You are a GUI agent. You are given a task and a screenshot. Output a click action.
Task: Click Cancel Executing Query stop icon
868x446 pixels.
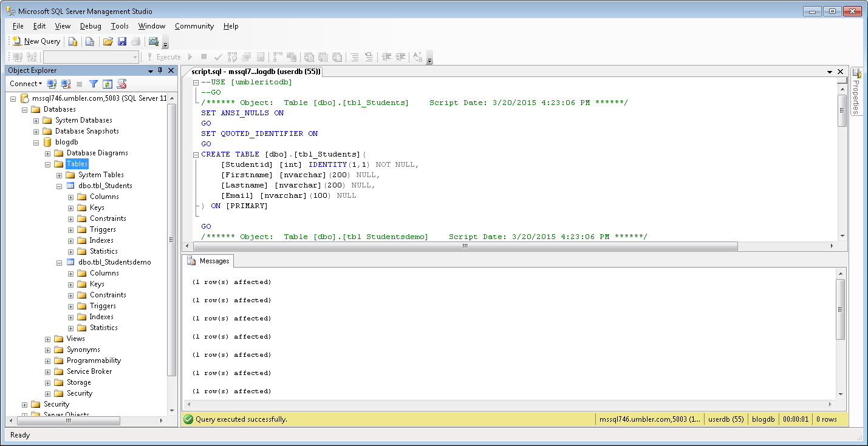click(x=204, y=57)
